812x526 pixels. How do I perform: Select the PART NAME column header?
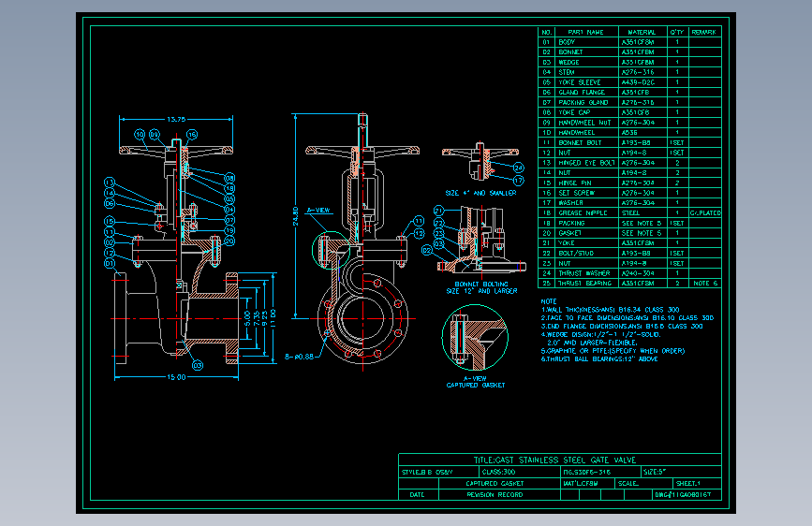(x=586, y=32)
